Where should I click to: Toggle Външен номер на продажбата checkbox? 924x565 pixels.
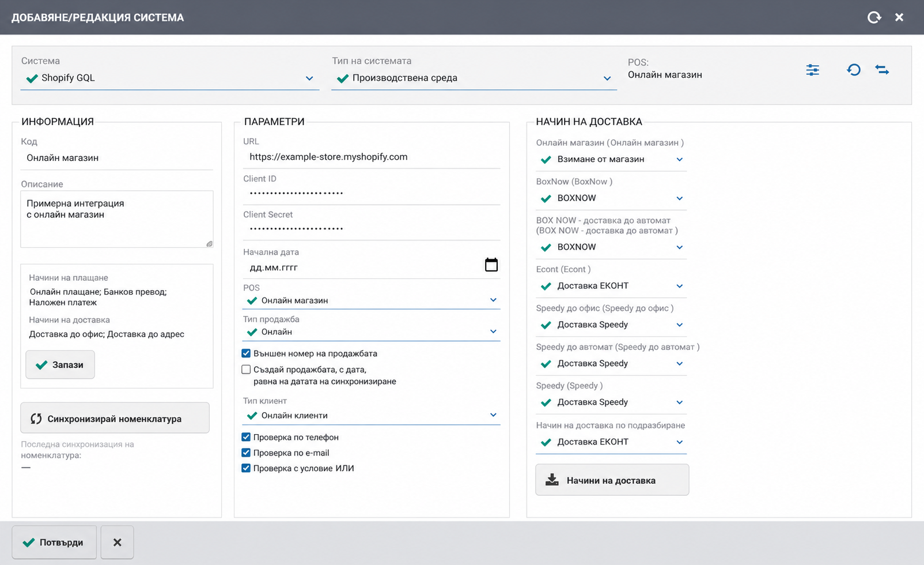click(x=246, y=353)
